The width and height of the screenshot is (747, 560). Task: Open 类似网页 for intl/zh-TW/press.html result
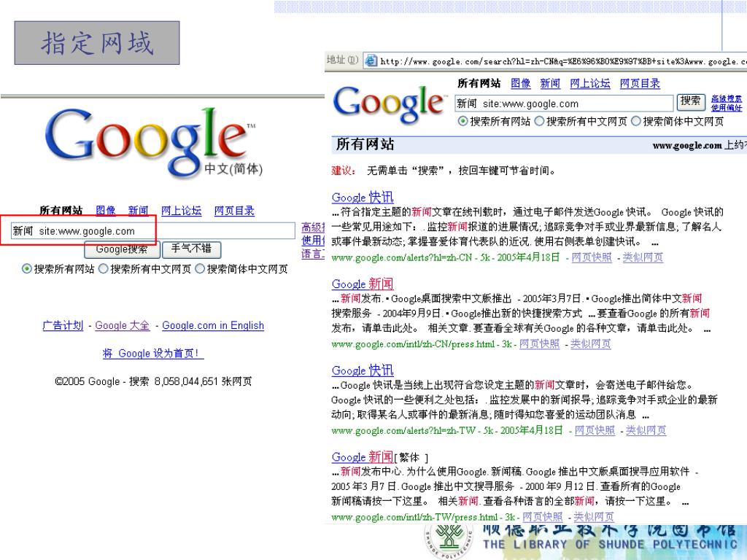pos(594,517)
